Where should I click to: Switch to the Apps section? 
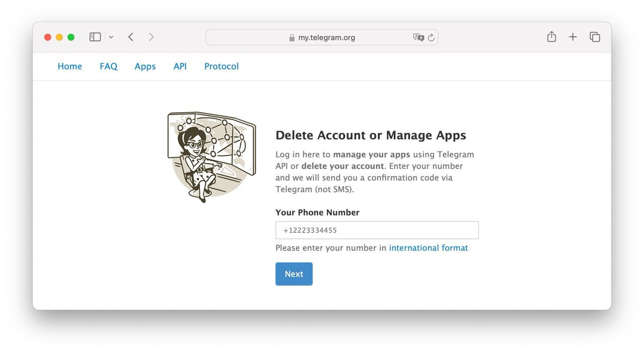point(145,66)
